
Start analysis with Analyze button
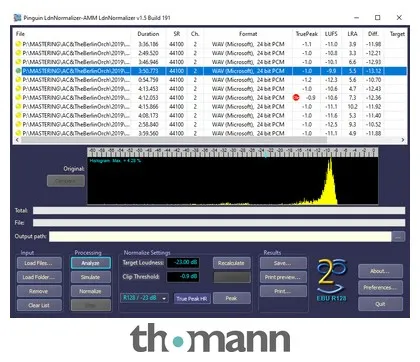(91, 263)
